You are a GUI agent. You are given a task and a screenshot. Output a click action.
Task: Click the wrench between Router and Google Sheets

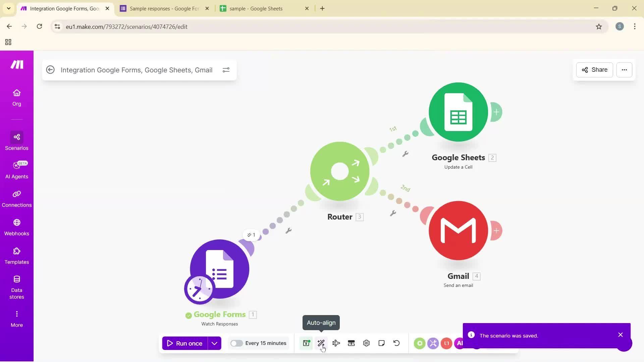coord(406,154)
